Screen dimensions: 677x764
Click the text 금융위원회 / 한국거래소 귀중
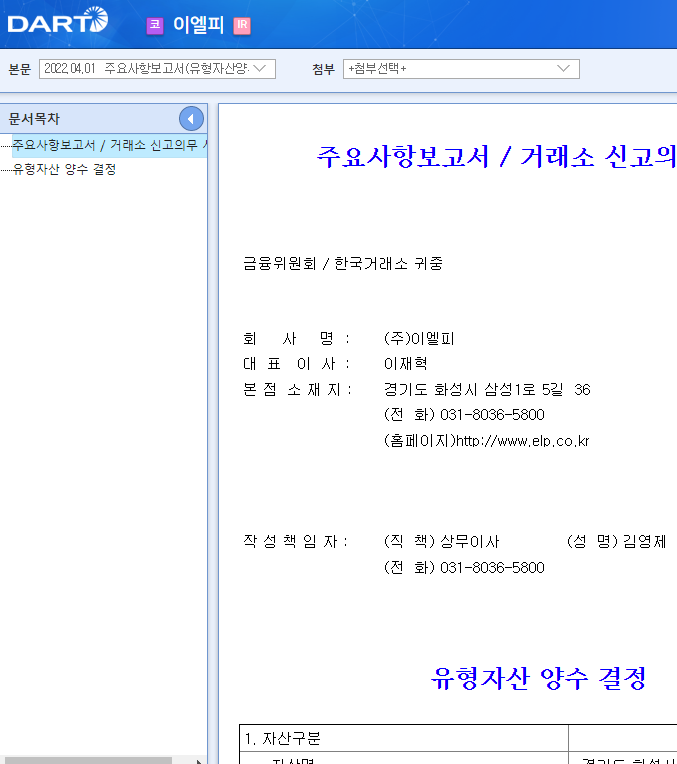(343, 264)
